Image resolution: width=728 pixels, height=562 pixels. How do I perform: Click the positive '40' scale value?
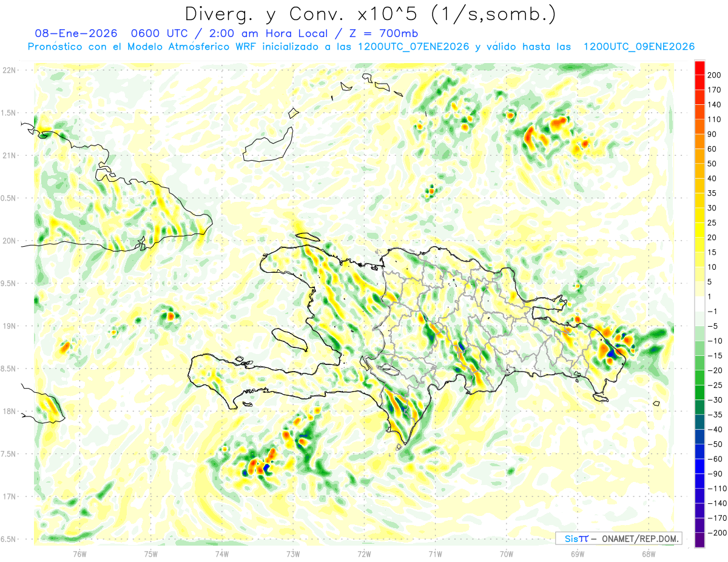(713, 178)
